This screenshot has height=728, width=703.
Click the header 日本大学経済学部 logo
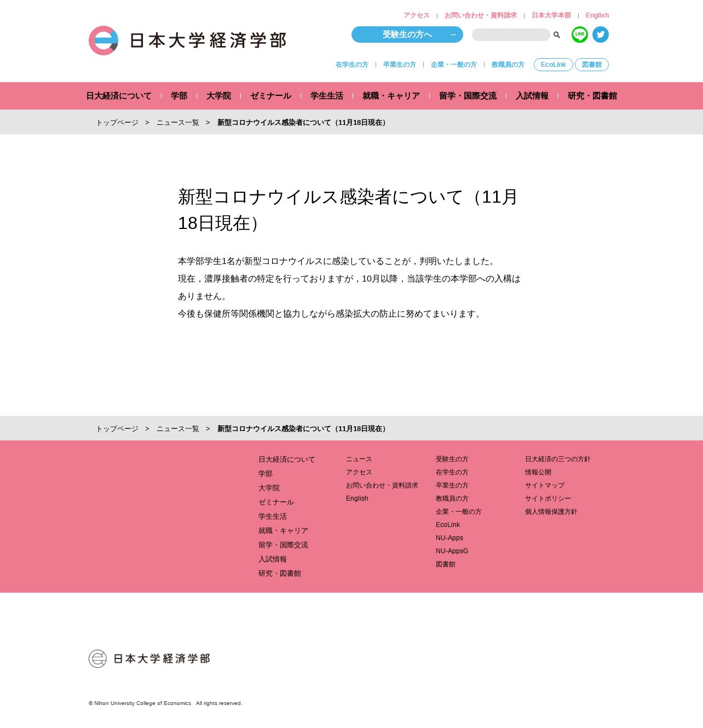[187, 41]
